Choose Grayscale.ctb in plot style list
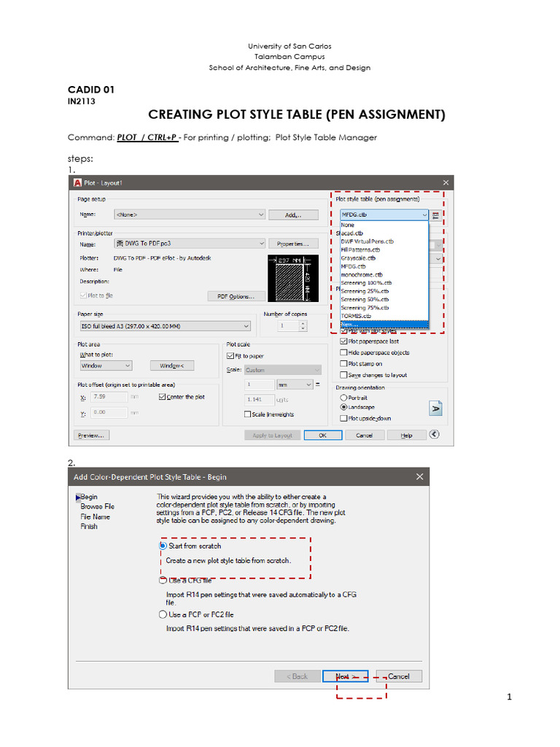The image size is (560, 747). [384, 258]
